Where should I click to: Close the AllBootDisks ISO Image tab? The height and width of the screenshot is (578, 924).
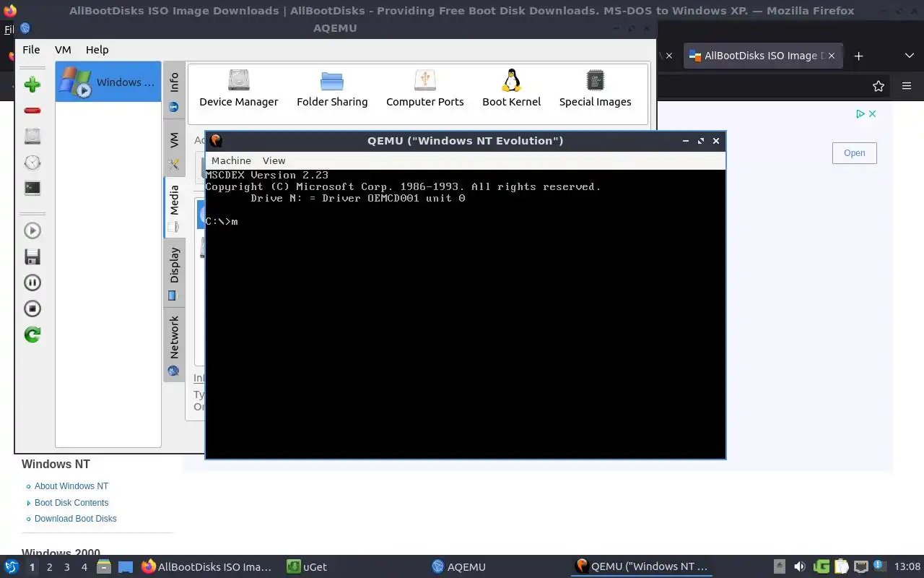832,56
